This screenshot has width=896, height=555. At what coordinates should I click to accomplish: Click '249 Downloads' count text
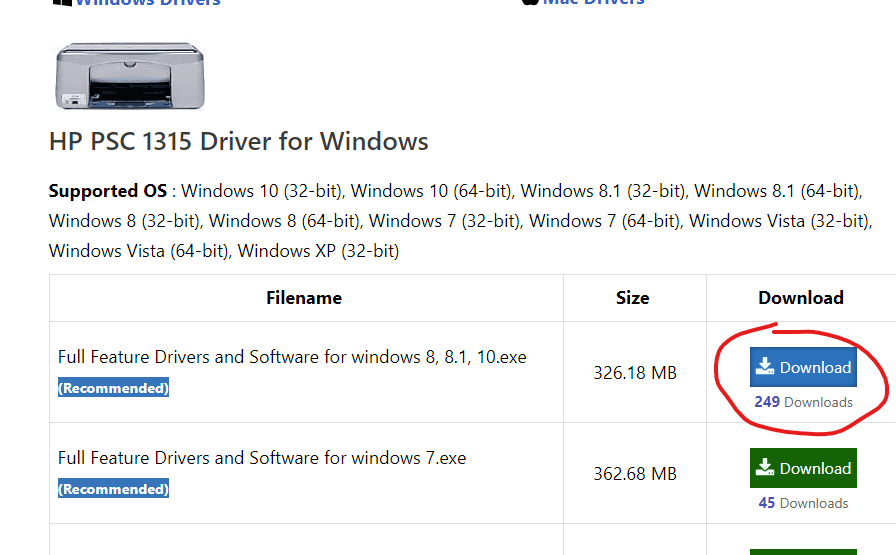coord(803,402)
